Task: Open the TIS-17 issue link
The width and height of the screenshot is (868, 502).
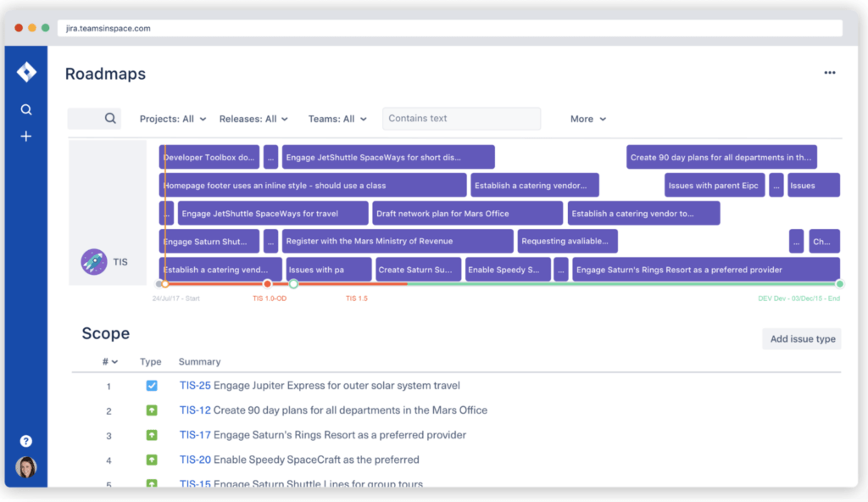Action: (x=195, y=435)
